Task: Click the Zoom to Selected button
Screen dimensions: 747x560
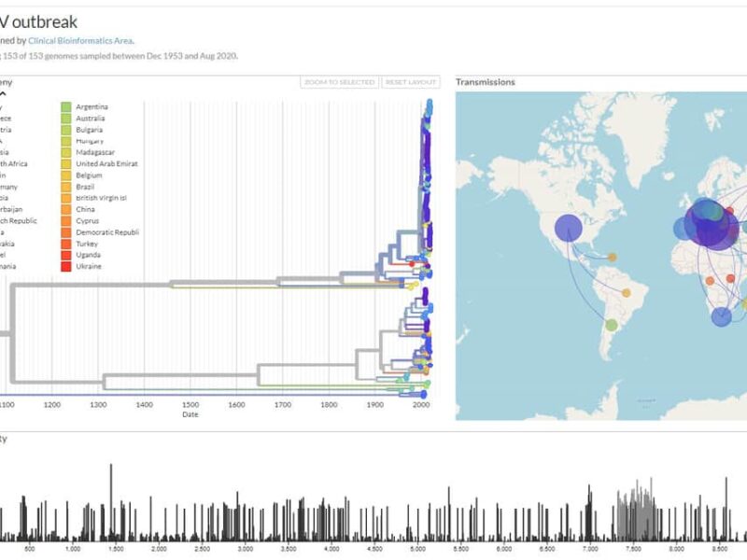Action: tap(340, 83)
